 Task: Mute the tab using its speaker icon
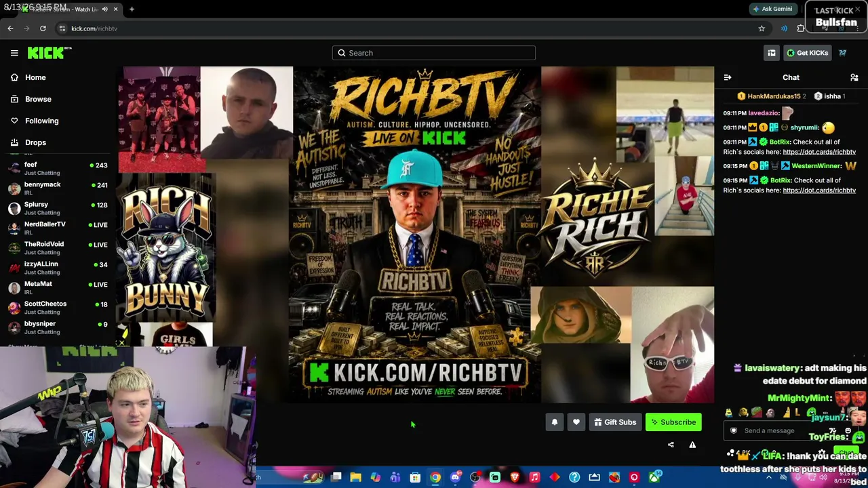click(104, 9)
